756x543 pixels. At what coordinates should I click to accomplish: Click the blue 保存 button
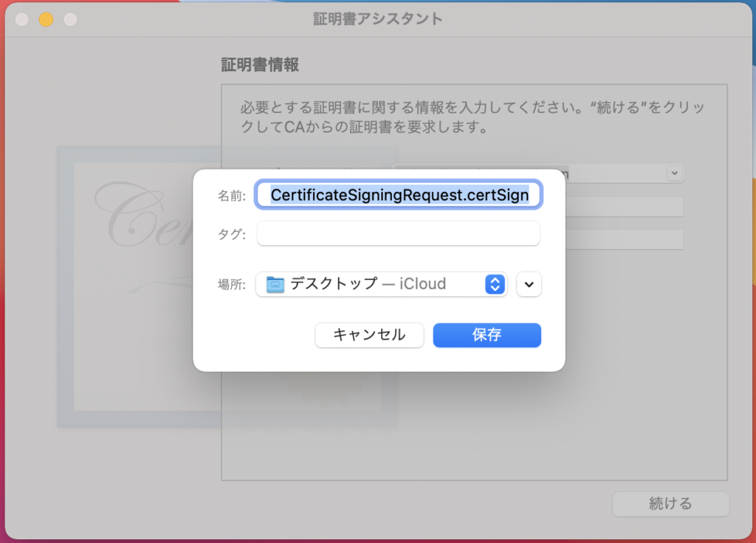click(487, 335)
